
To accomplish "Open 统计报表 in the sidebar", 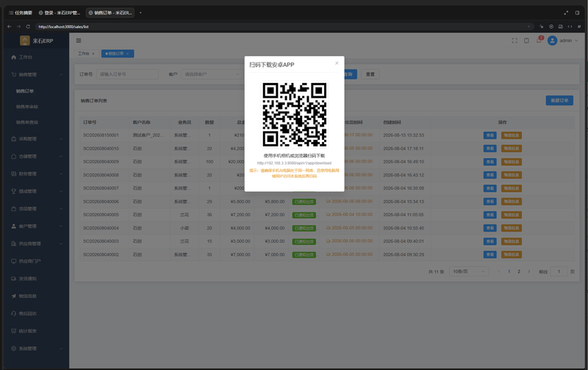I will coord(36,331).
